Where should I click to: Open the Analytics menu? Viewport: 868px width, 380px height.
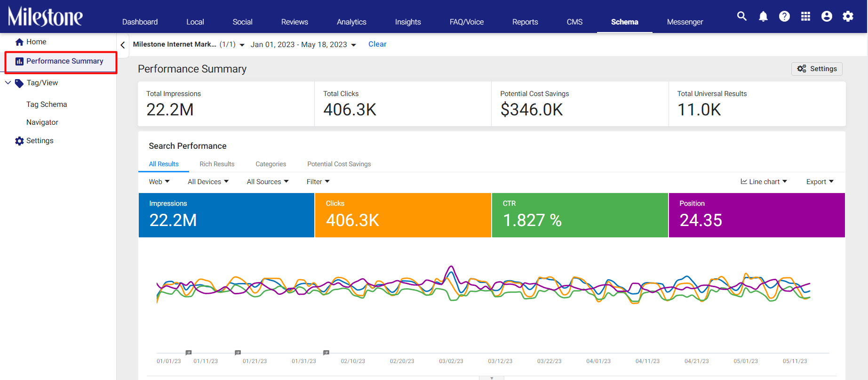[x=351, y=22]
